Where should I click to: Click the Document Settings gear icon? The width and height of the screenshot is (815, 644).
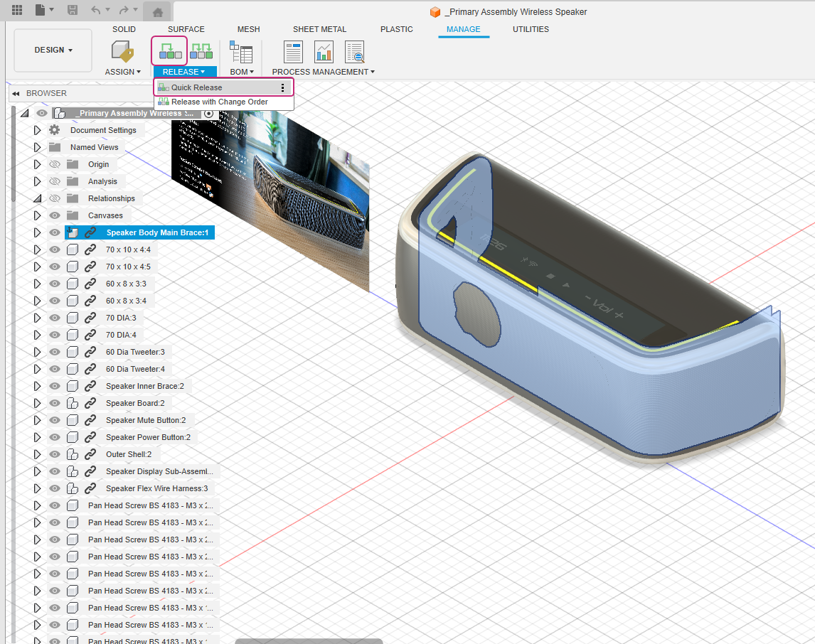[x=55, y=130]
